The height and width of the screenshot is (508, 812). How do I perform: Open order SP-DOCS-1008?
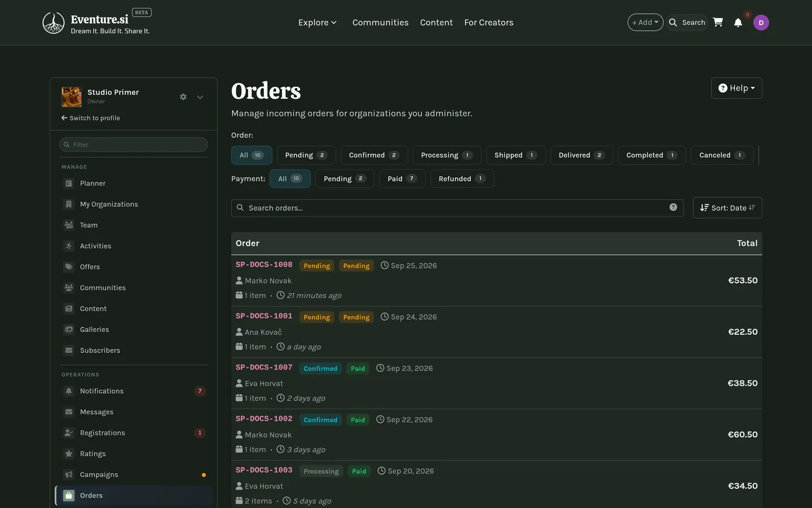pos(264,265)
